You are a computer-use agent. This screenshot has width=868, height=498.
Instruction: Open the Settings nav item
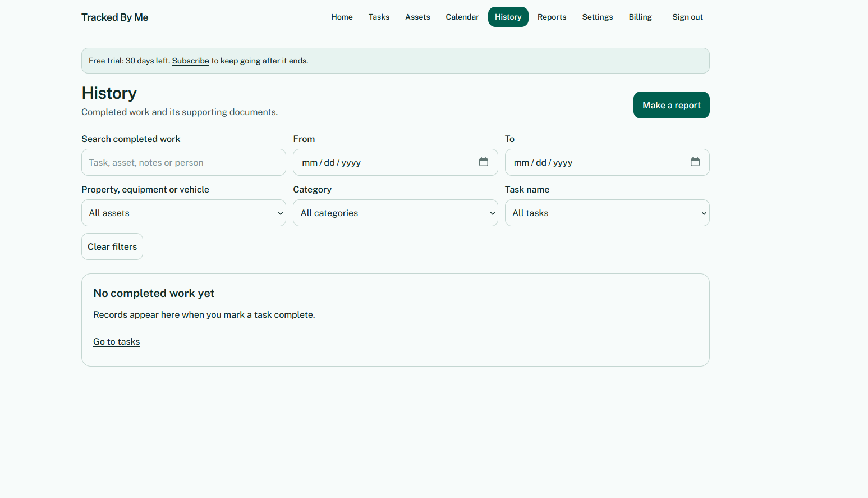598,17
